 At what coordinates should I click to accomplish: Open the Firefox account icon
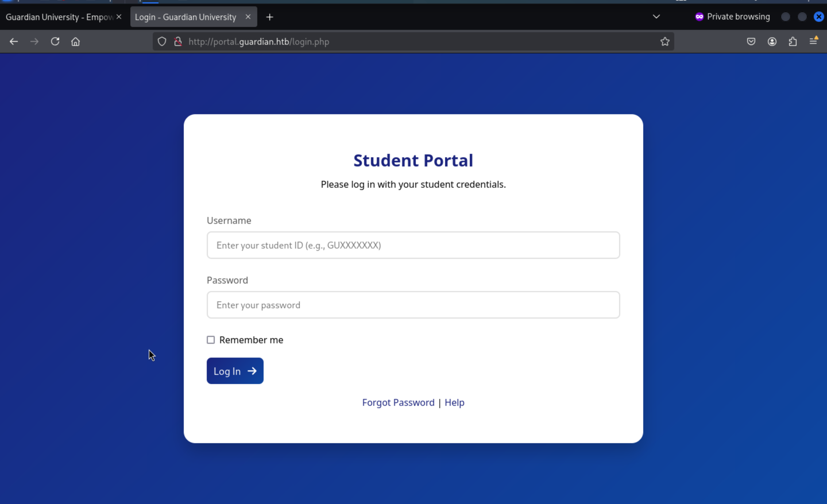pyautogui.click(x=772, y=42)
